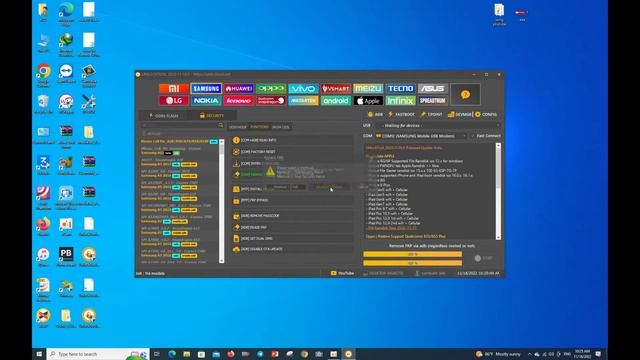
Task: Click the model search magnifier icon
Action: (x=220, y=125)
